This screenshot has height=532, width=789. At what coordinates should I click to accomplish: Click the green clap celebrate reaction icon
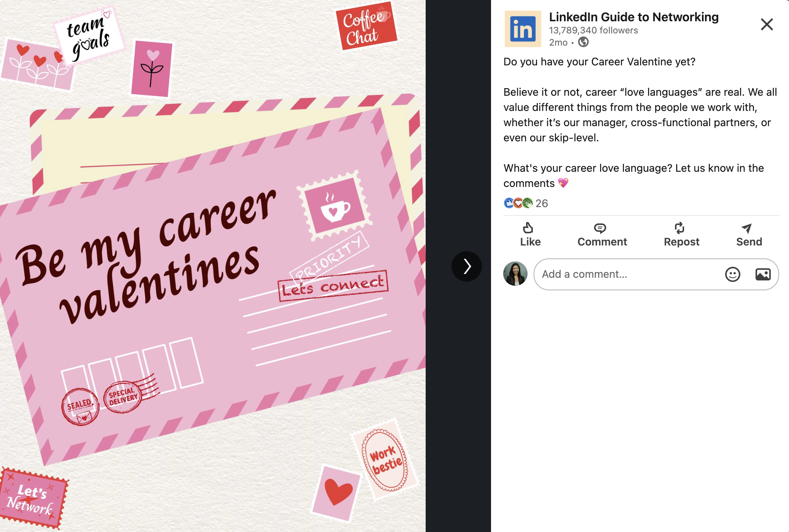[528, 203]
